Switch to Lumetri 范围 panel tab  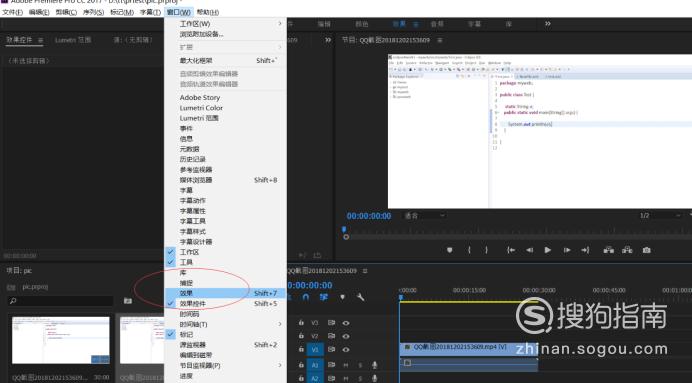click(73, 40)
